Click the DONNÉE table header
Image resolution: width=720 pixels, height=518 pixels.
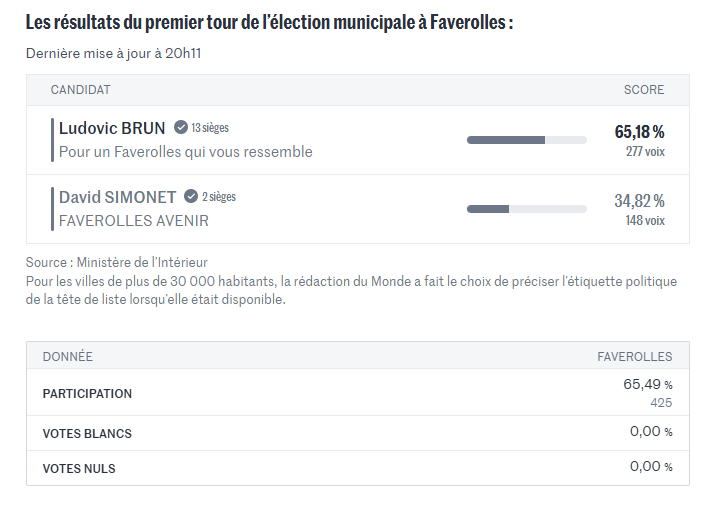point(67,356)
